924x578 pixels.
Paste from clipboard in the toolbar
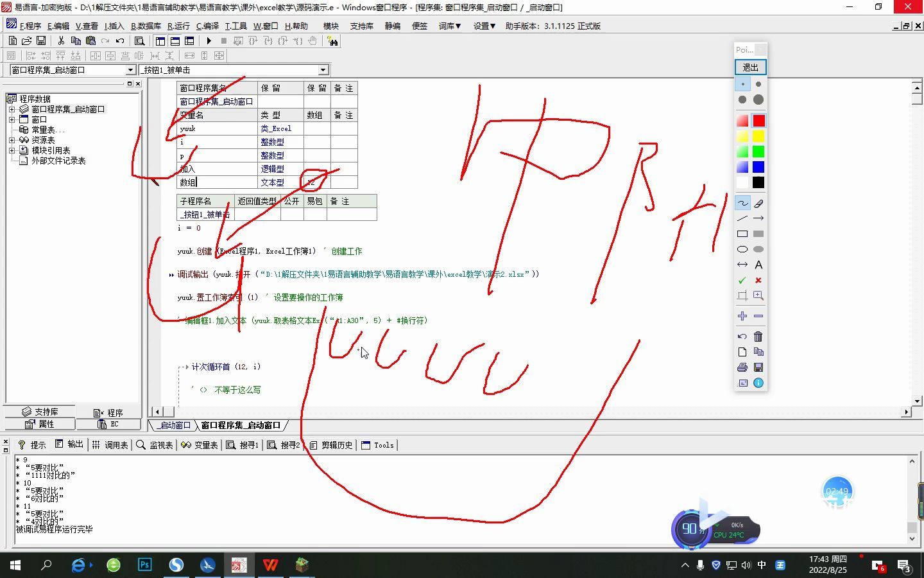(90, 40)
